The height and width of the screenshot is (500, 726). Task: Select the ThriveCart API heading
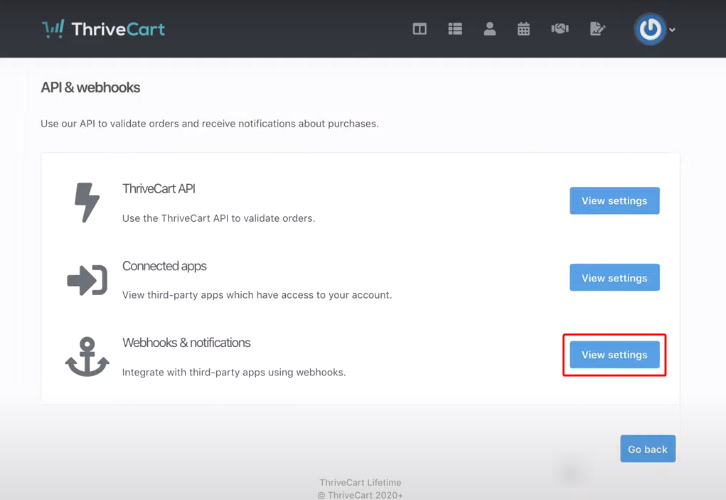coord(159,188)
